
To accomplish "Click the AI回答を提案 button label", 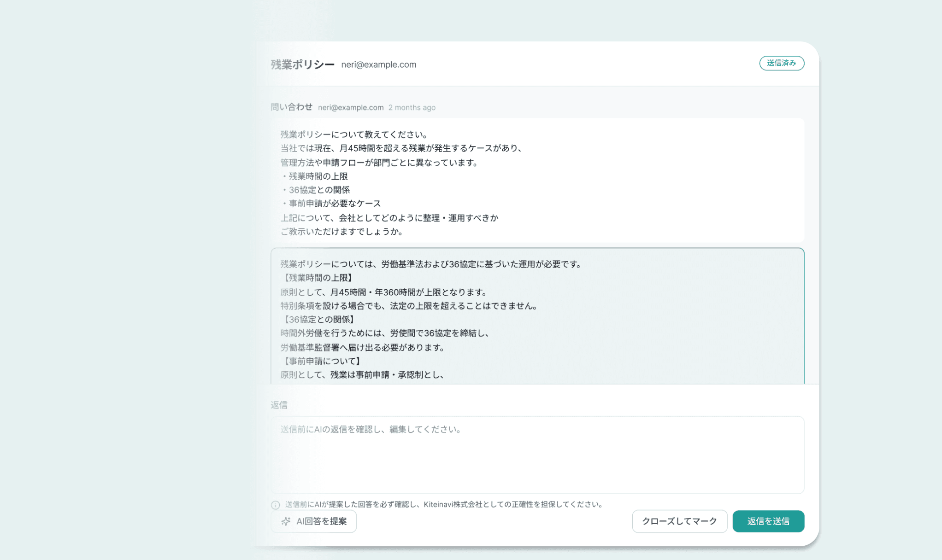I will (321, 521).
